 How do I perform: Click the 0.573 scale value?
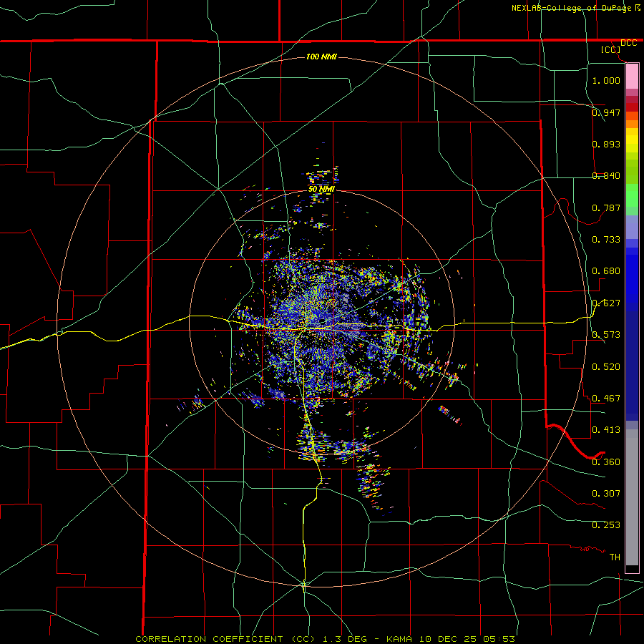click(x=606, y=334)
